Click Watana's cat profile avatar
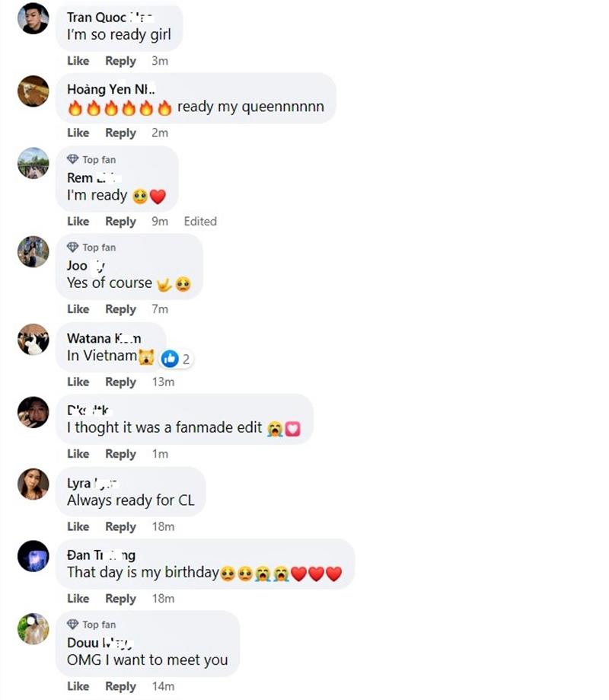 33,339
